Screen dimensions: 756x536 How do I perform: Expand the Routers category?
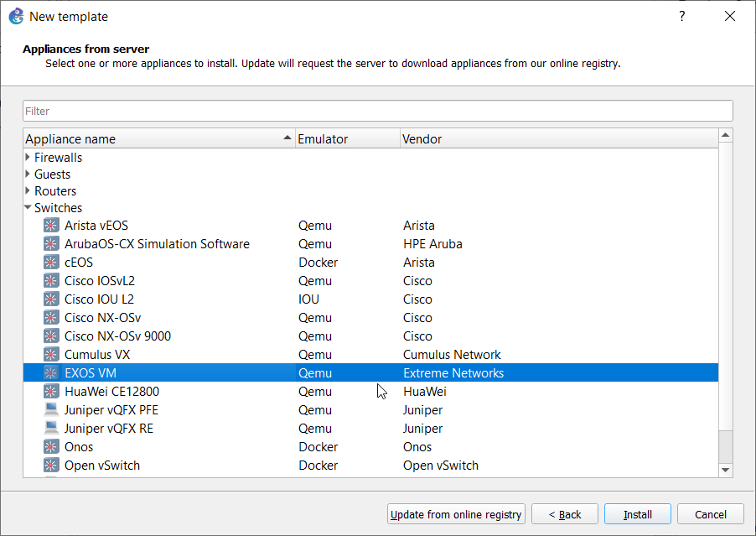point(28,191)
